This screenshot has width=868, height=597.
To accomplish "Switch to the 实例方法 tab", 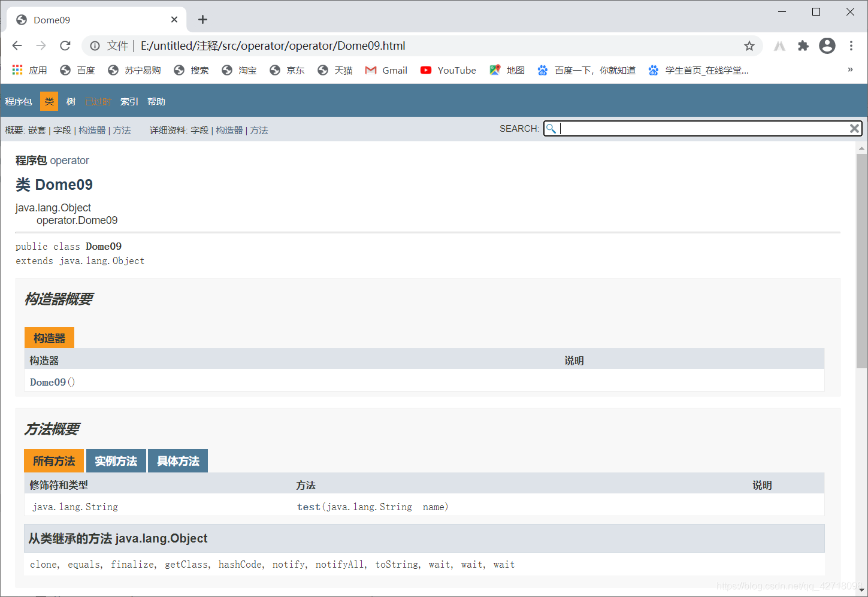I will [116, 461].
